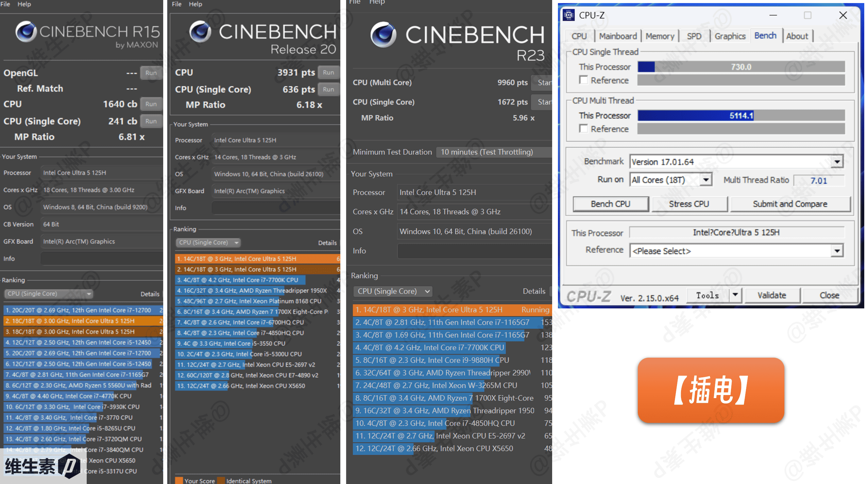The width and height of the screenshot is (868, 484).
Task: Open the Reference 'Please Select' dropdown
Action: tap(837, 251)
